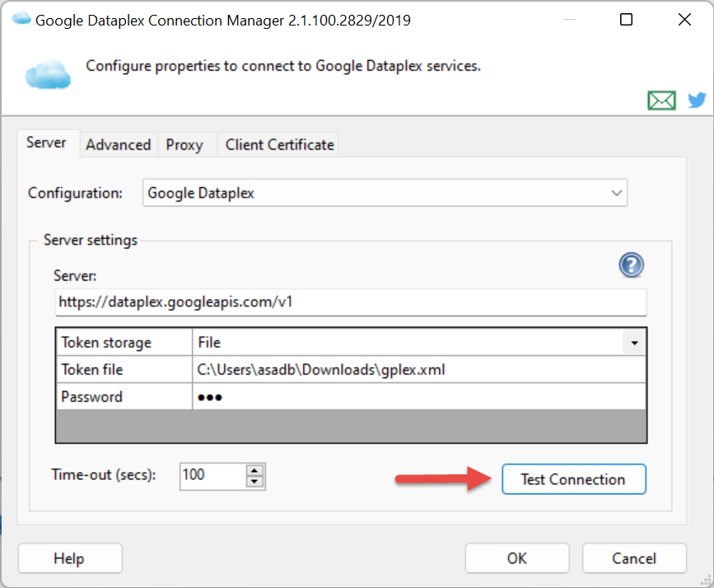The height and width of the screenshot is (588, 714).
Task: Confirm with the OK button
Action: point(517,558)
